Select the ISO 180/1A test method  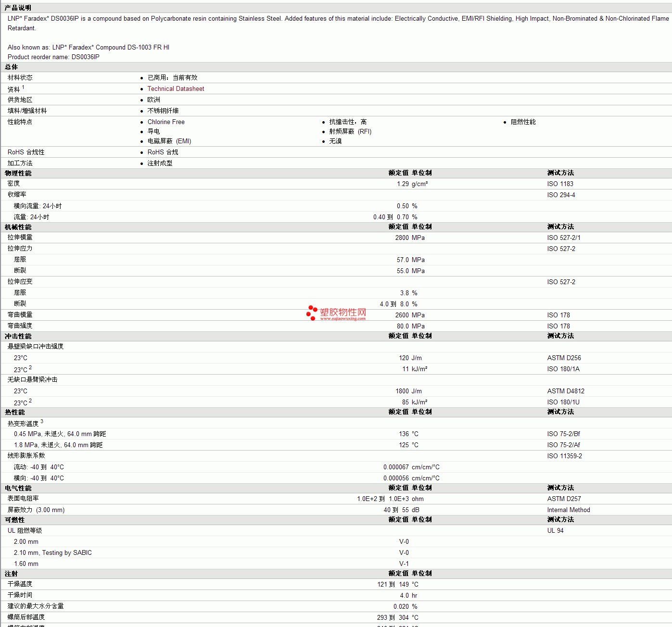[x=563, y=369]
